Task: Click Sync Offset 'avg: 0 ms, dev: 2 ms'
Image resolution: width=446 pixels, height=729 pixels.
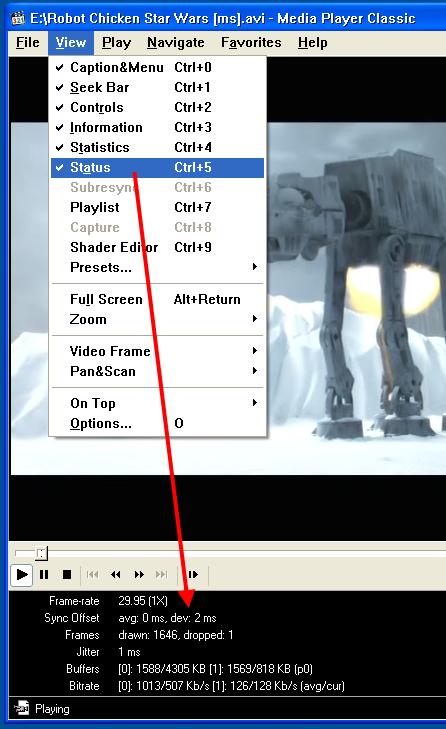Action: click(x=167, y=618)
